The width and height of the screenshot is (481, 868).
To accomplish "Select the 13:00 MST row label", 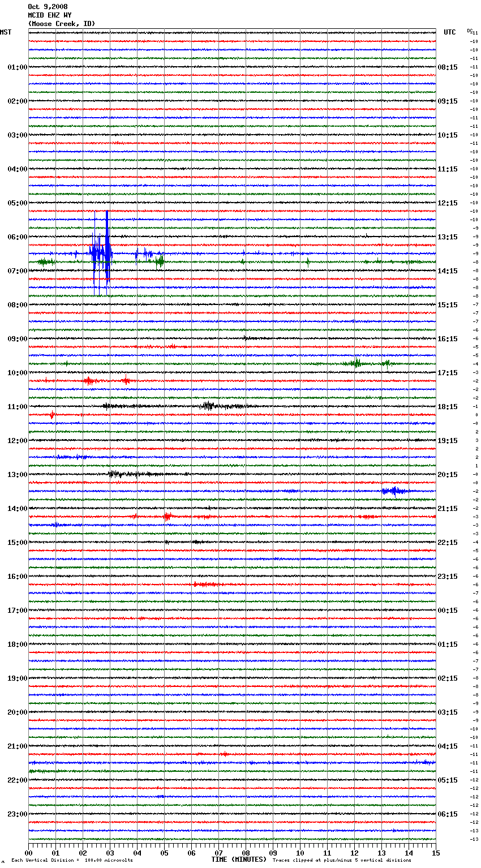I will 18,475.
